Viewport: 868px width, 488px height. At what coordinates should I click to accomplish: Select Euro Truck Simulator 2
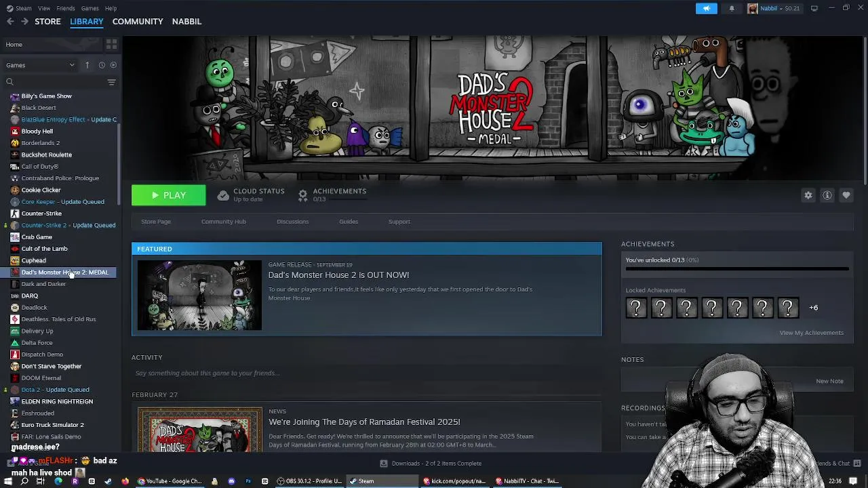point(52,425)
